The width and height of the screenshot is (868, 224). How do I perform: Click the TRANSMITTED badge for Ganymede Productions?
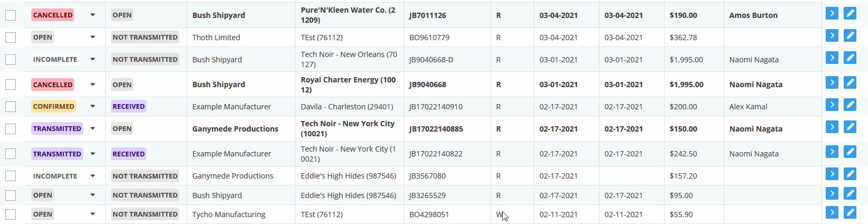click(57, 128)
